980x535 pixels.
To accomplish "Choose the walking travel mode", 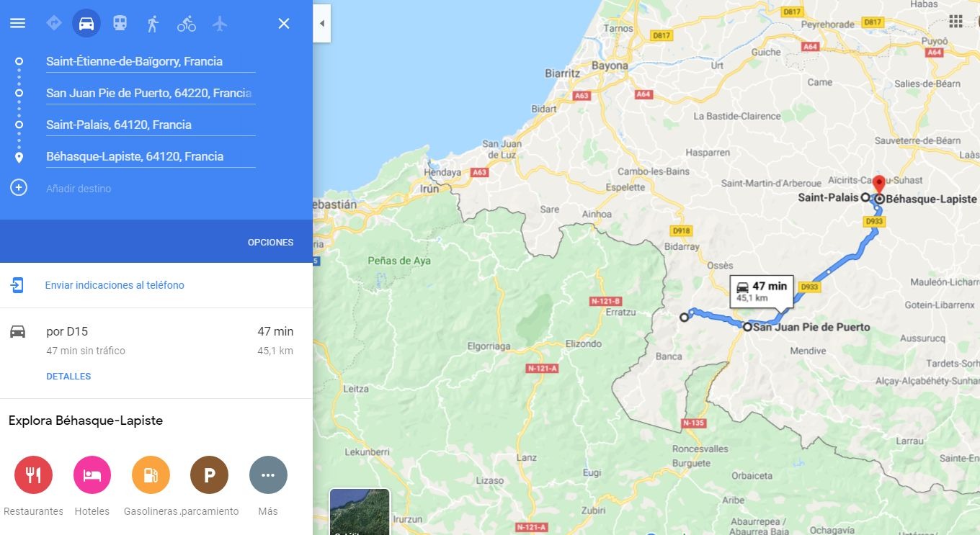I will click(153, 24).
